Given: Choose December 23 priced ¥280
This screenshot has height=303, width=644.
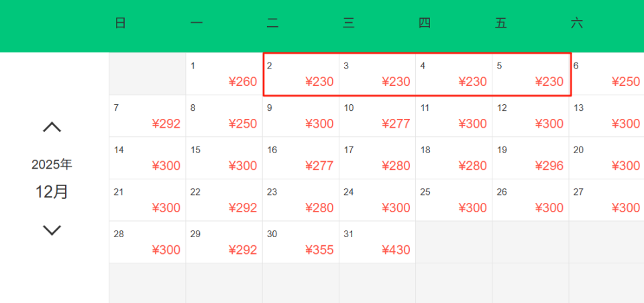Looking at the screenshot, I should (301, 200).
